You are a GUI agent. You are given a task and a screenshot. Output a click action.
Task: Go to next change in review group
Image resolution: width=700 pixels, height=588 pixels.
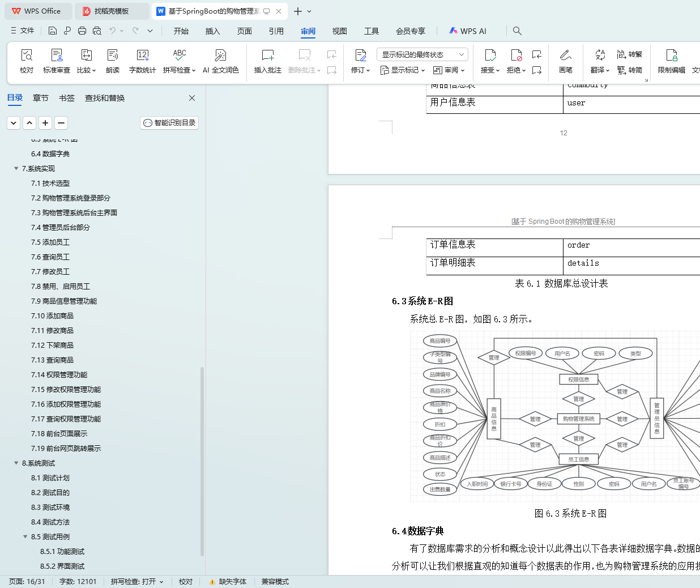[537, 70]
